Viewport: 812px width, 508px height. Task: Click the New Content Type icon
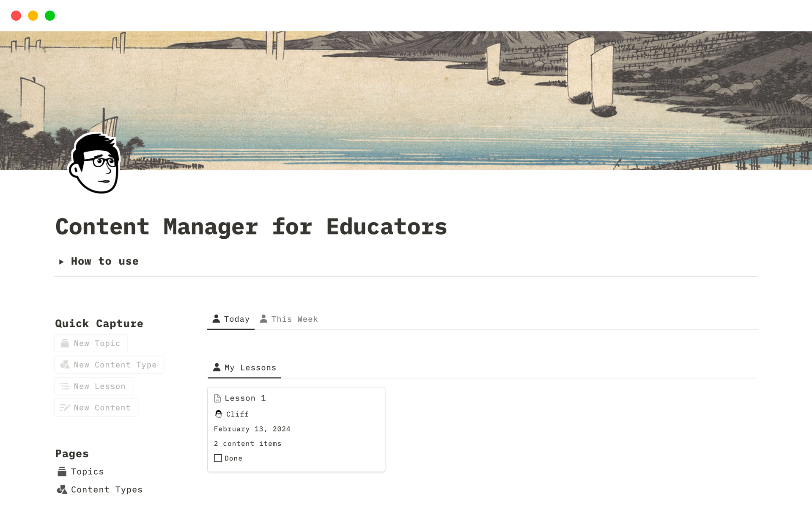[x=65, y=364]
